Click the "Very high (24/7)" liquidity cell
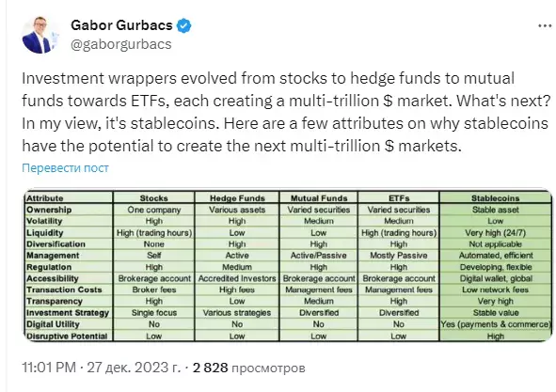The image size is (556, 392). (x=496, y=233)
